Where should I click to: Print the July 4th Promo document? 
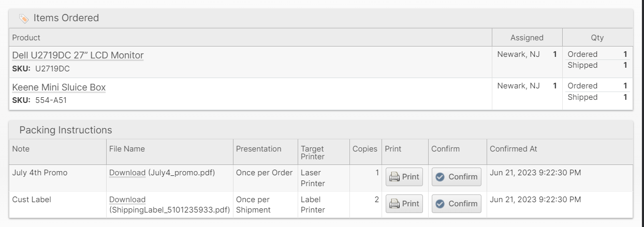click(x=404, y=177)
